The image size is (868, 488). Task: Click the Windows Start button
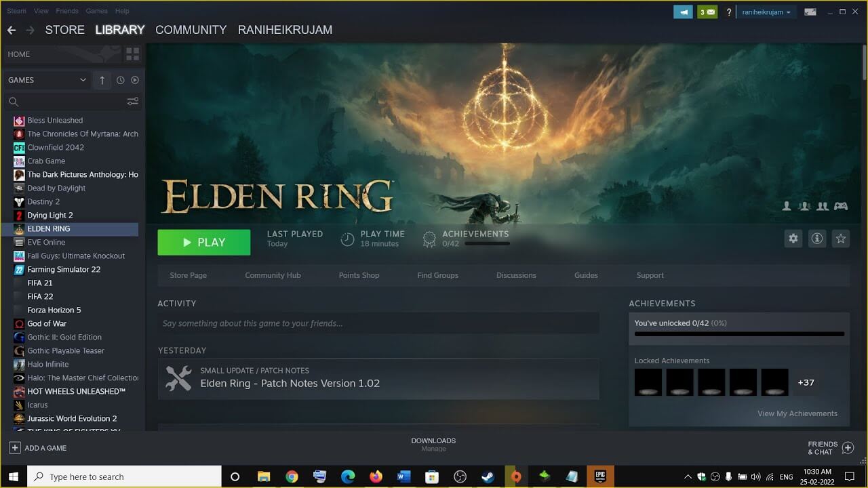pos(14,476)
